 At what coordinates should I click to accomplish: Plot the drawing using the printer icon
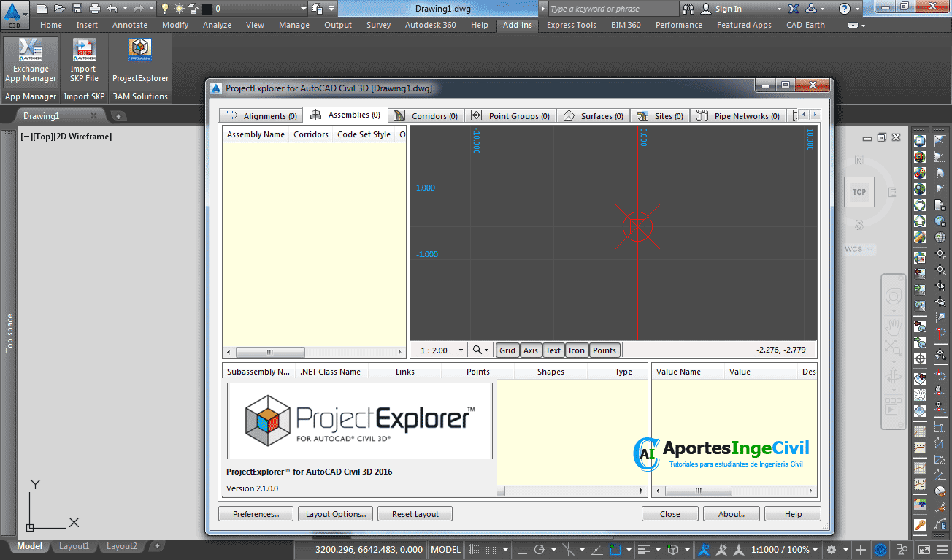point(95,9)
